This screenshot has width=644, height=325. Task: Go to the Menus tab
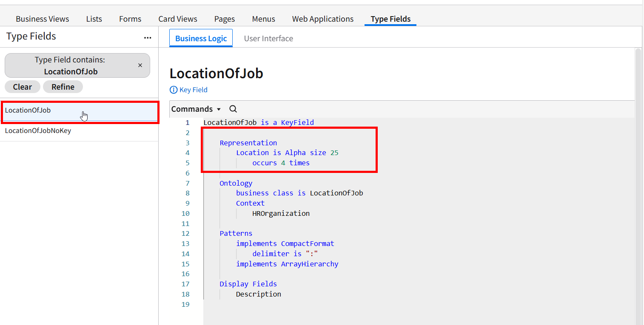264,19
